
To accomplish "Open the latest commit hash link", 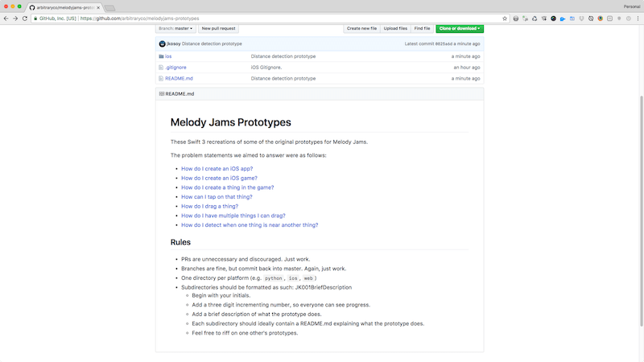I will click(x=443, y=43).
